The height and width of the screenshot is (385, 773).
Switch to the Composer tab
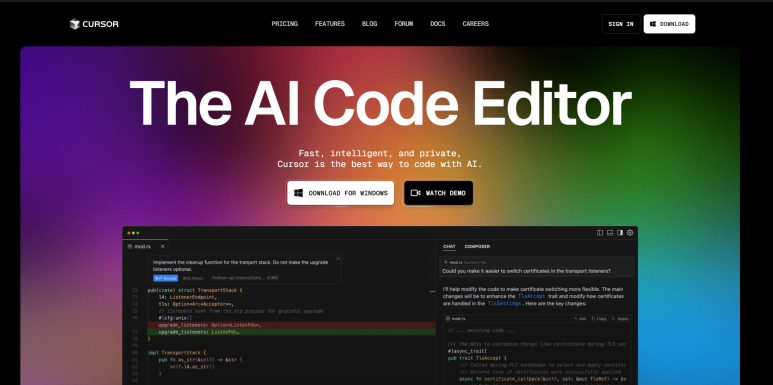[477, 246]
